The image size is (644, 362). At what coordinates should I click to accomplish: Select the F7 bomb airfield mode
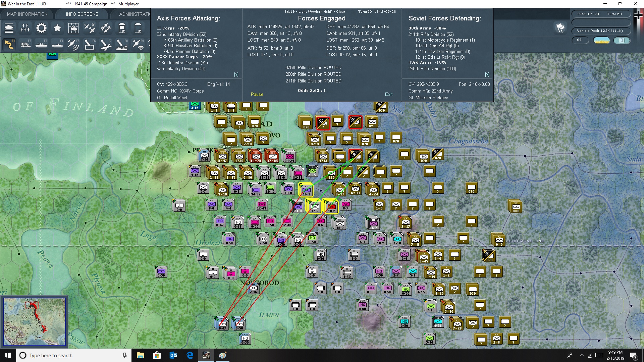106,45
